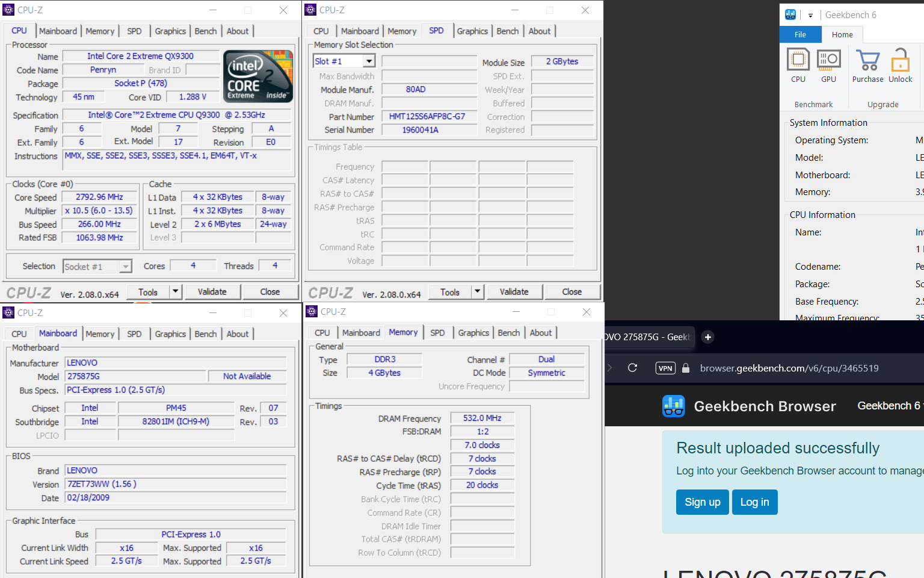Click Geekbench CPU benchmark icon
This screenshot has height=578, width=924.
click(798, 60)
